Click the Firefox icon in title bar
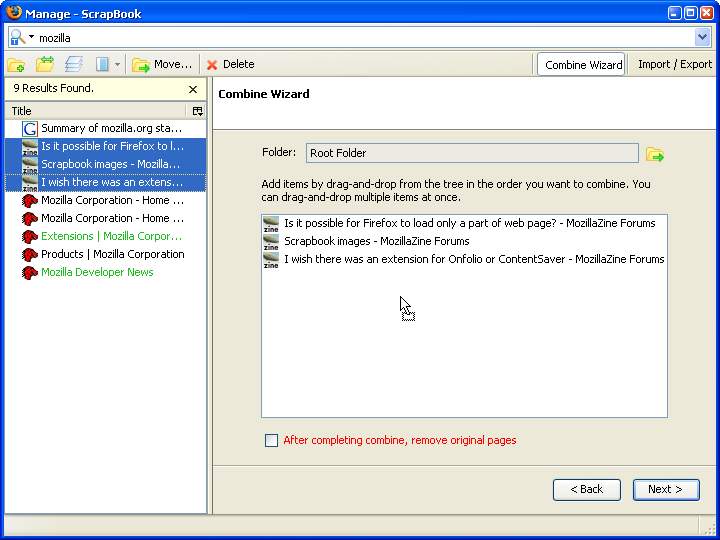The height and width of the screenshot is (540, 720). coord(14,12)
